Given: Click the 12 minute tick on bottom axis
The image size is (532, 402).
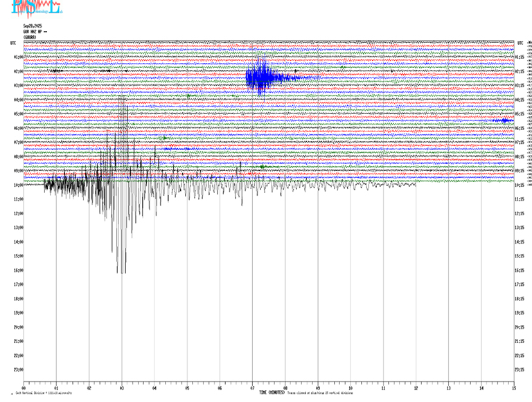Looking at the screenshot, I should pos(416,388).
